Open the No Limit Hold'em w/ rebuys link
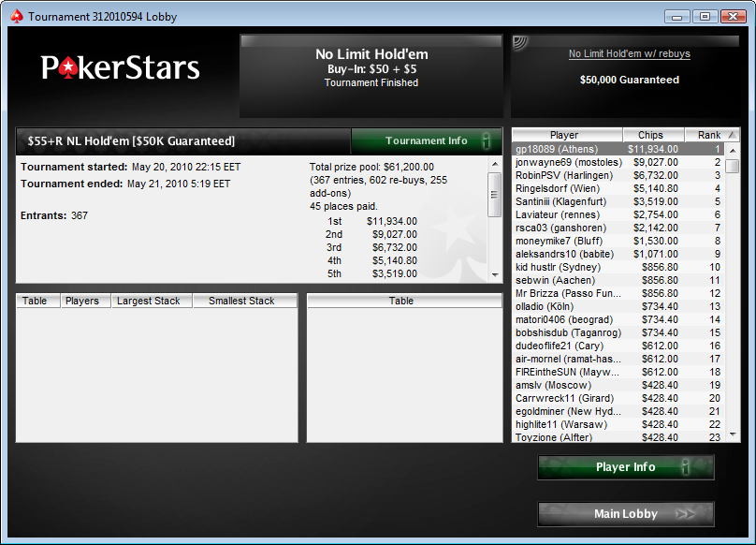Image resolution: width=756 pixels, height=545 pixels. point(629,53)
